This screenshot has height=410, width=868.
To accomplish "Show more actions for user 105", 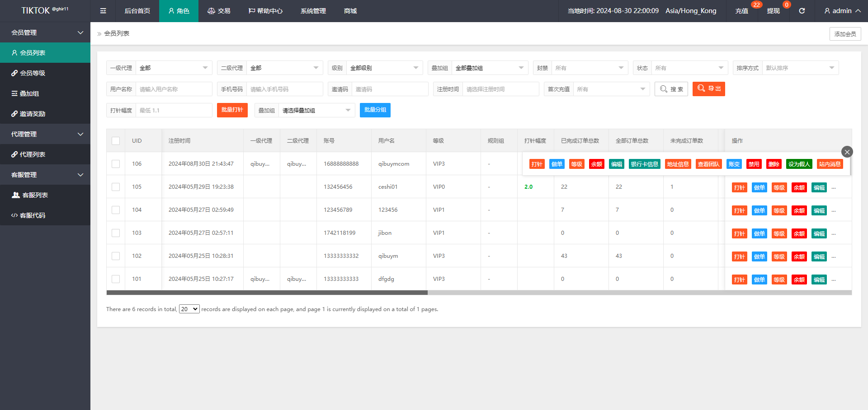I will 834,187.
